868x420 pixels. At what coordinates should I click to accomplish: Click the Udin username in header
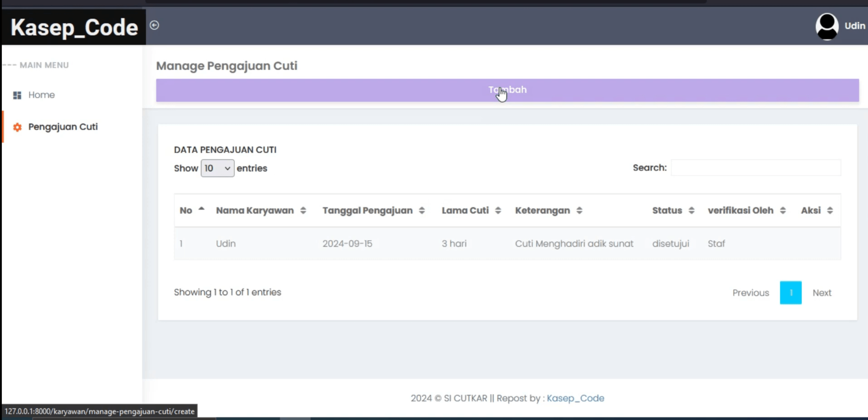pos(855,26)
